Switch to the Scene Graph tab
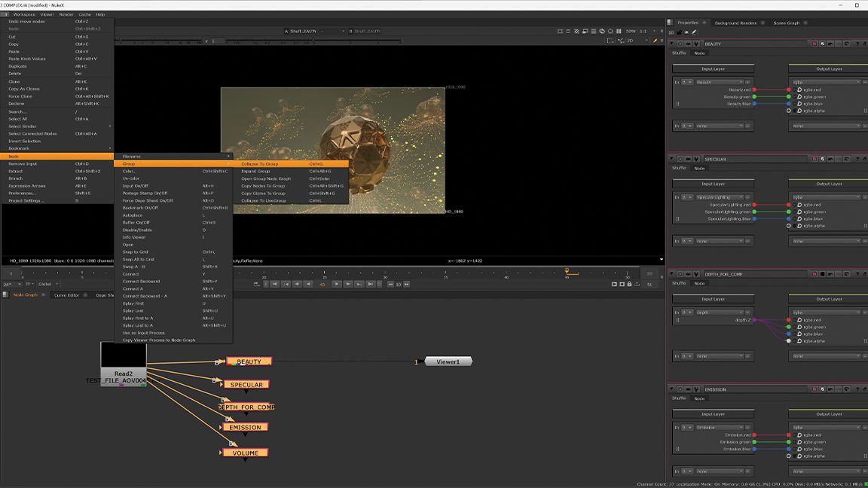Screen dimensions: 868x488 tap(785, 22)
